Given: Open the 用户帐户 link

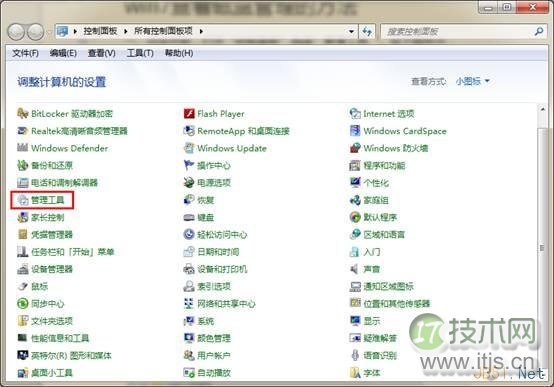Looking at the screenshot, I should tap(214, 355).
